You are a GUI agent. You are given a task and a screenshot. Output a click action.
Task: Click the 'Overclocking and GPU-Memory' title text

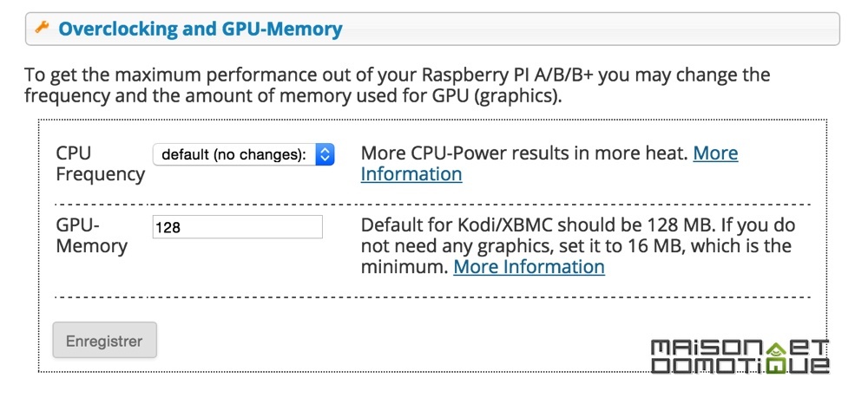click(x=201, y=29)
